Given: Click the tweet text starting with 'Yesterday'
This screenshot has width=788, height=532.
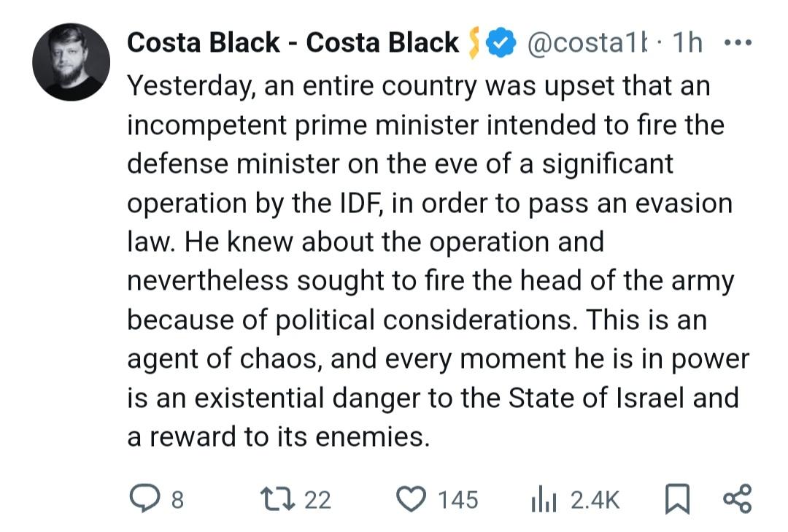Looking at the screenshot, I should [437, 261].
